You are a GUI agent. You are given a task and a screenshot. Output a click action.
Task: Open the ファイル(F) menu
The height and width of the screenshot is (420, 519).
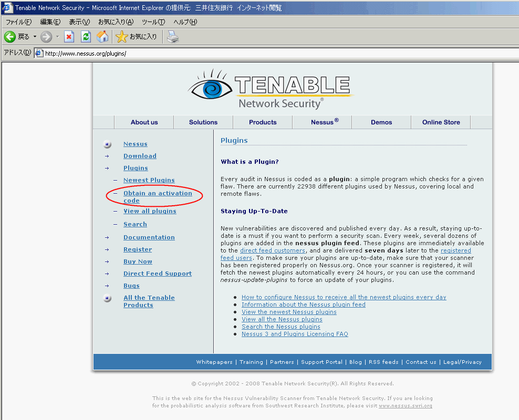point(18,22)
